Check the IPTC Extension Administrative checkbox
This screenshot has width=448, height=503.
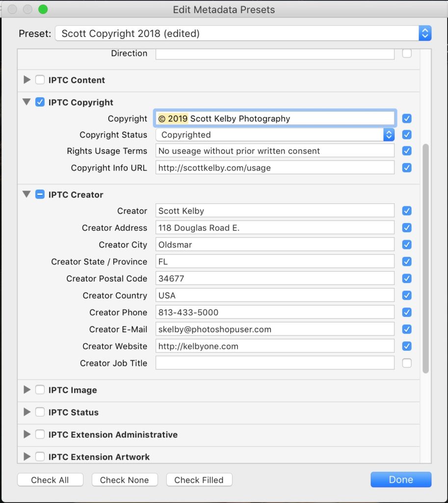point(40,434)
